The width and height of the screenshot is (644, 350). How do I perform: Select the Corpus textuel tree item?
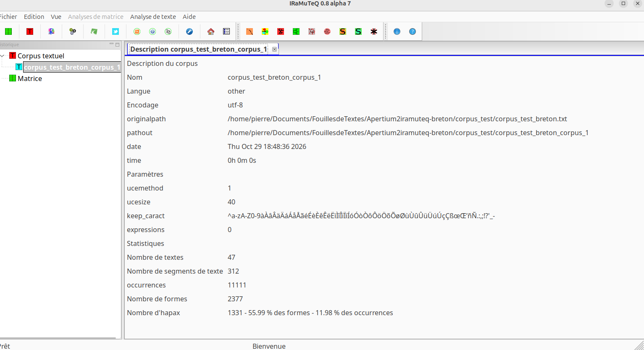click(x=41, y=56)
